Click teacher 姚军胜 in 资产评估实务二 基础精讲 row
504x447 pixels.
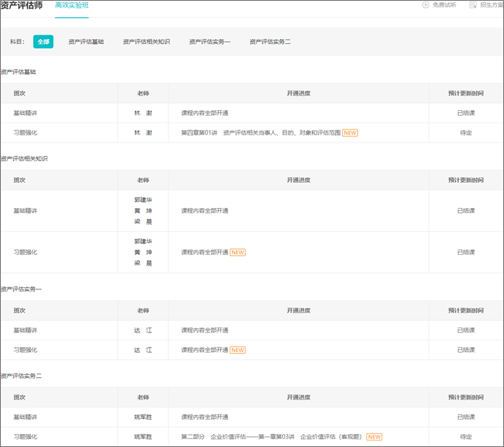pos(143,417)
